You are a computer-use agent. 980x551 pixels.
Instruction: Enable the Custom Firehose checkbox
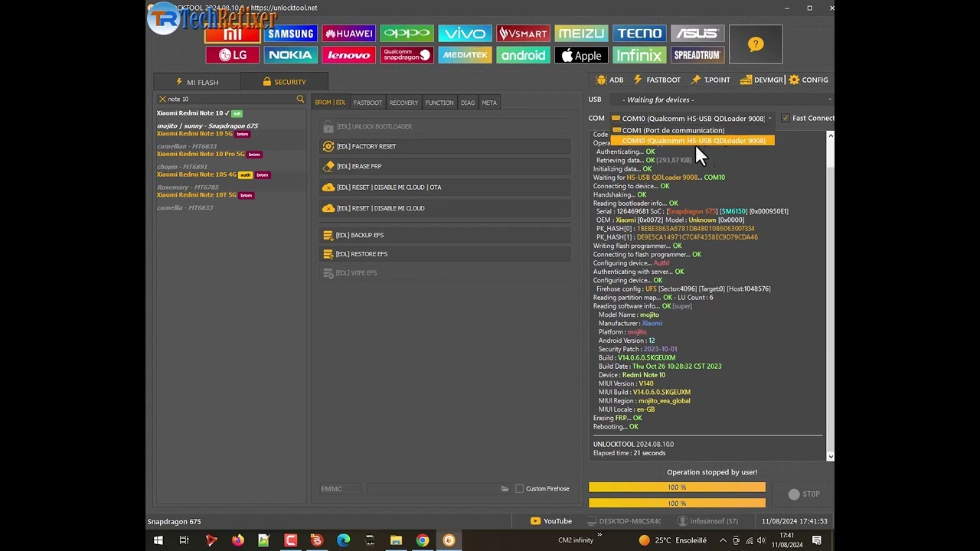point(520,488)
